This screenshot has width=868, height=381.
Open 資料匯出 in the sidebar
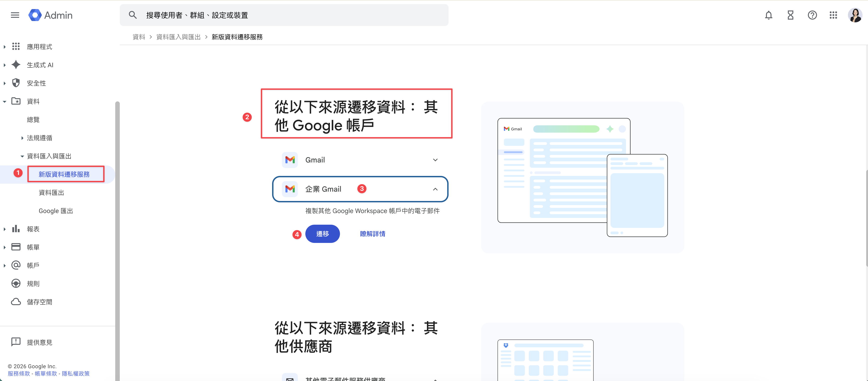tap(51, 193)
